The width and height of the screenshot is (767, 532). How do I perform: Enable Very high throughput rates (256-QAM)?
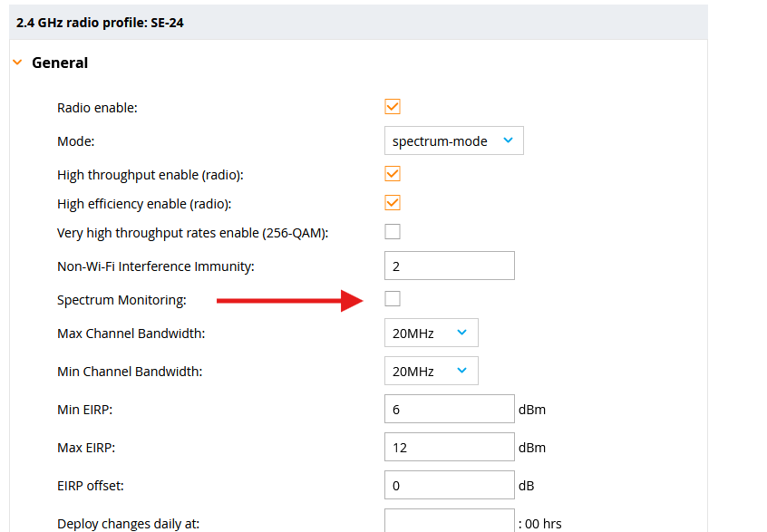coord(393,231)
